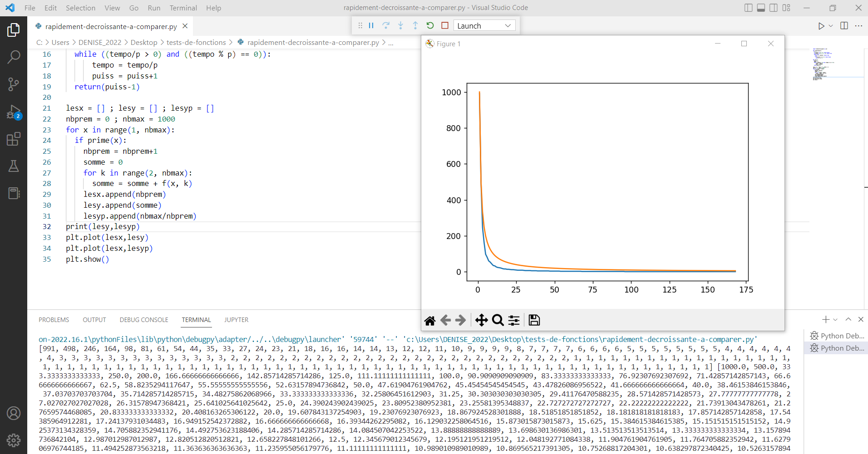Pause the debugger
Viewport: 868px width, 454px height.
click(x=371, y=25)
